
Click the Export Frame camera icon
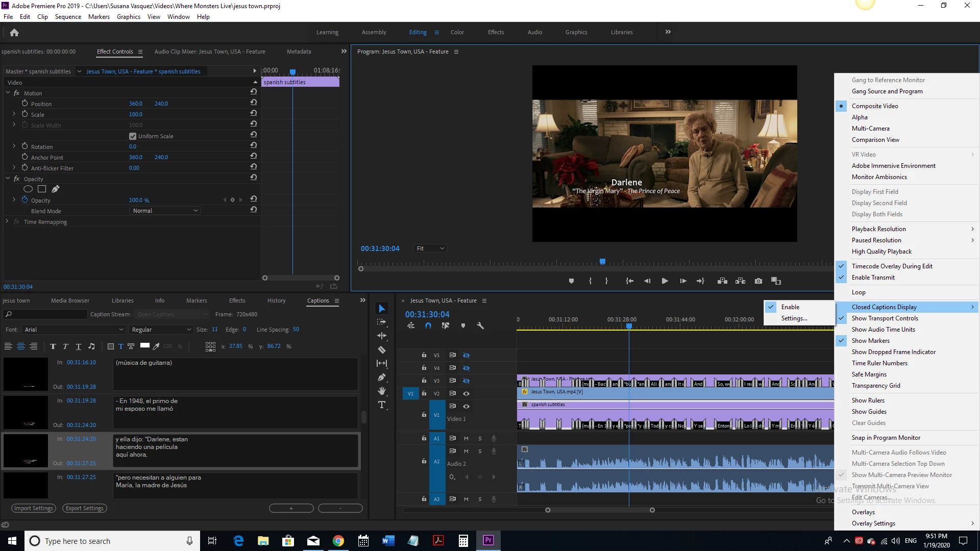(758, 281)
